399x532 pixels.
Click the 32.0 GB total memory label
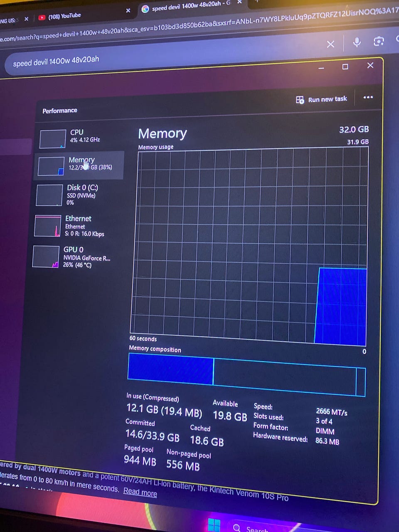[354, 129]
